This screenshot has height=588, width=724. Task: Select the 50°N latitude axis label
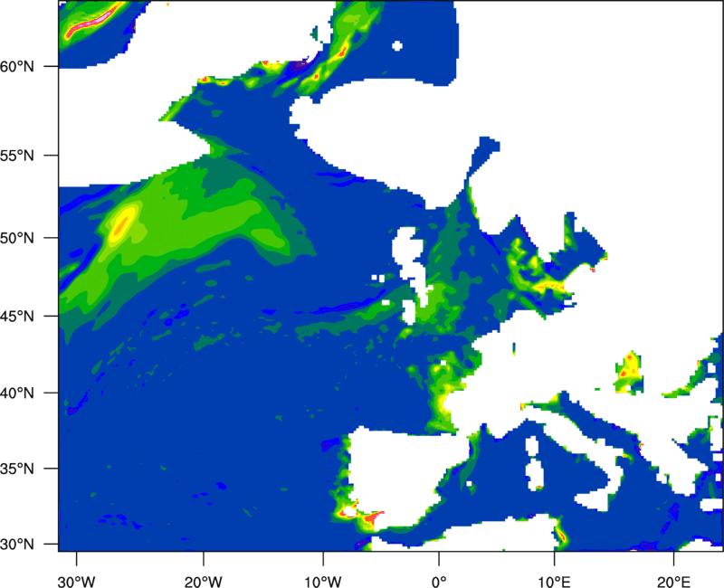(17, 238)
